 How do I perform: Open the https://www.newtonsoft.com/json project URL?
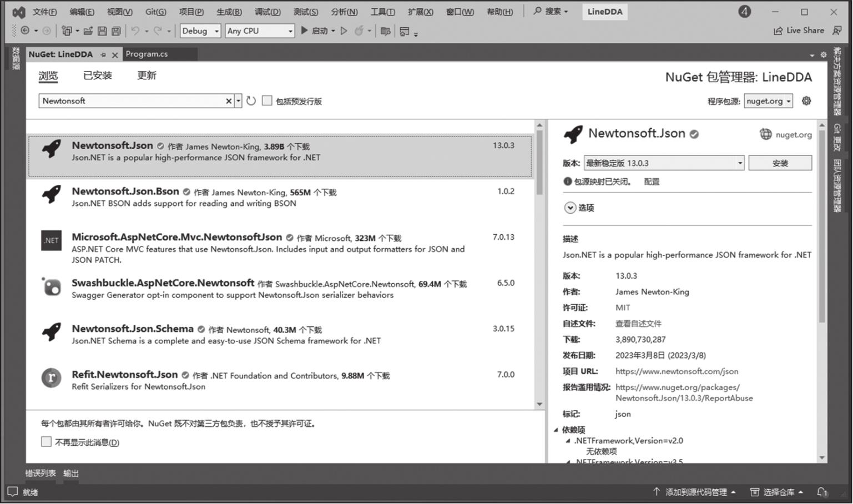click(677, 371)
